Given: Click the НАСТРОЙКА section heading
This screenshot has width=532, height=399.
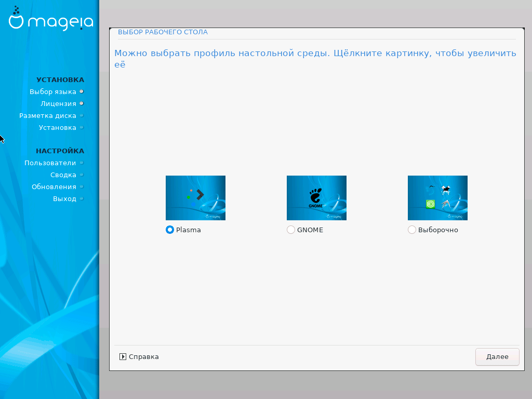Looking at the screenshot, I should 60,151.
